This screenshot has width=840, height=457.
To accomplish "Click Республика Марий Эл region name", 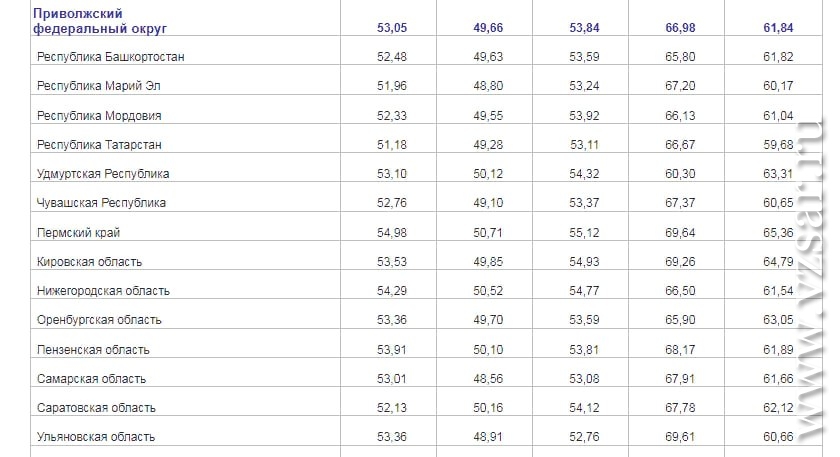I will [99, 86].
